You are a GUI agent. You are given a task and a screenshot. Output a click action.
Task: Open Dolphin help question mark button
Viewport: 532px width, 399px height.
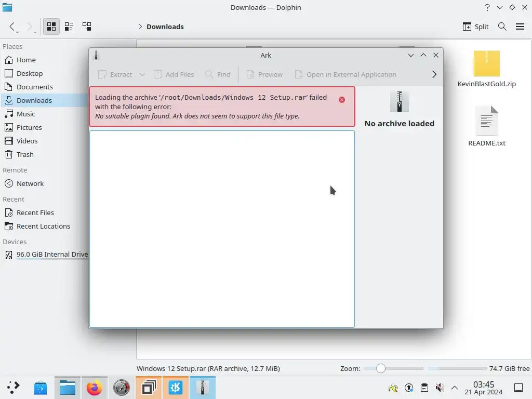click(487, 7)
